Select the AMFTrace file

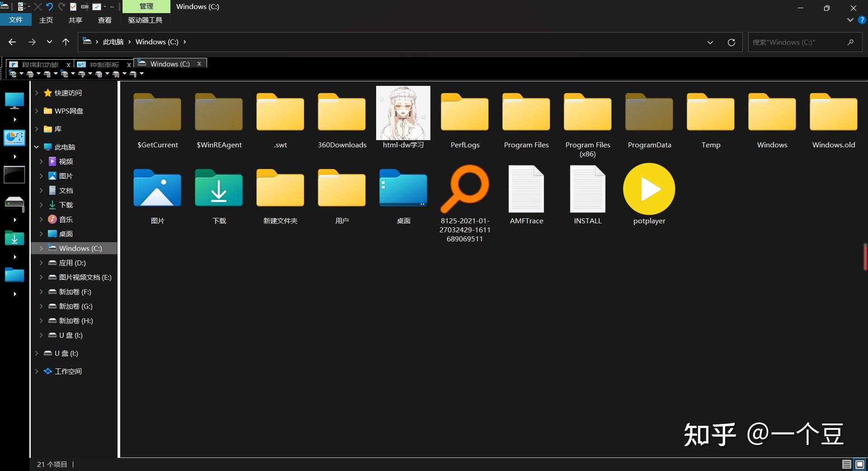(x=526, y=195)
